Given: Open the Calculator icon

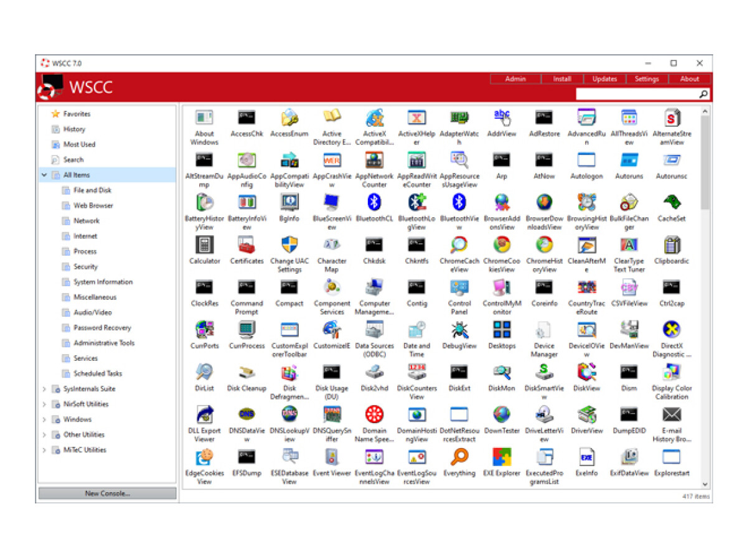Looking at the screenshot, I should tap(204, 245).
